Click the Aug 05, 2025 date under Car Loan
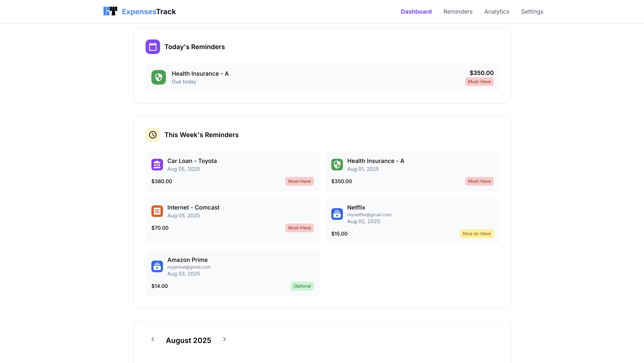 (184, 169)
